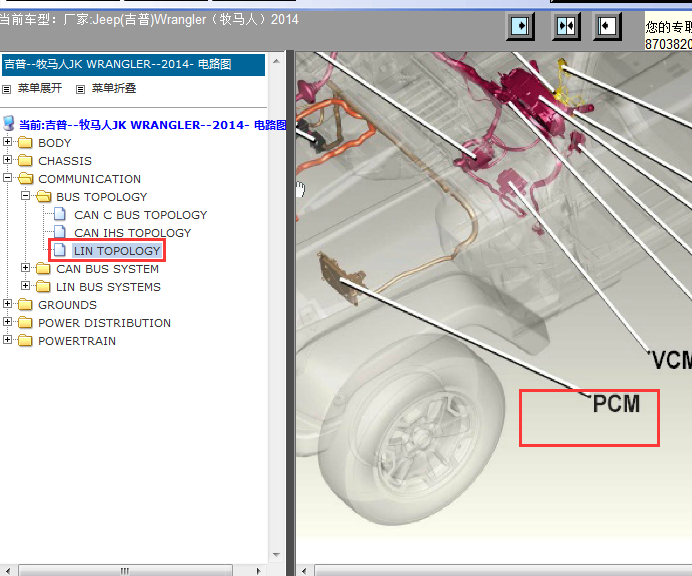Click the tree panel scroll-down arrow

[x=276, y=555]
